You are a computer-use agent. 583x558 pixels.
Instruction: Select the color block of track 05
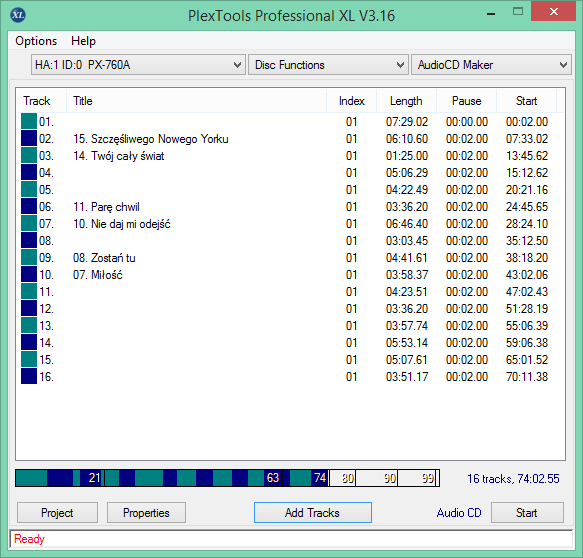pos(29,189)
